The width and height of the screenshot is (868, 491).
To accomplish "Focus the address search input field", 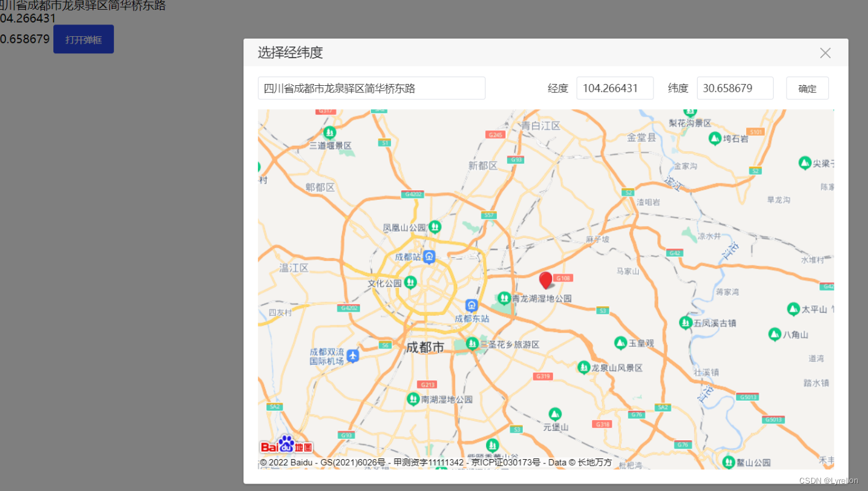I will 371,88.
